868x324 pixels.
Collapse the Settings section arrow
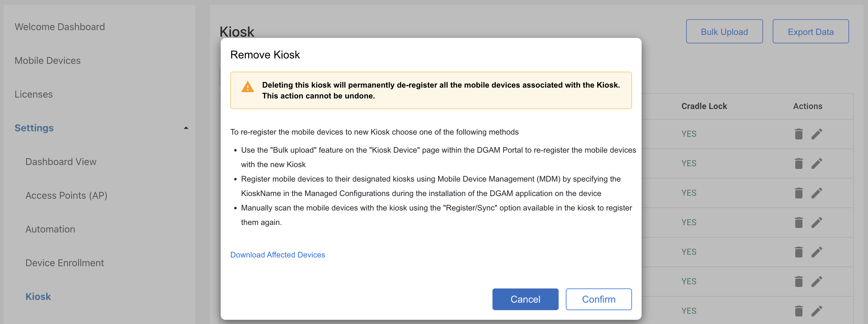pyautogui.click(x=186, y=128)
